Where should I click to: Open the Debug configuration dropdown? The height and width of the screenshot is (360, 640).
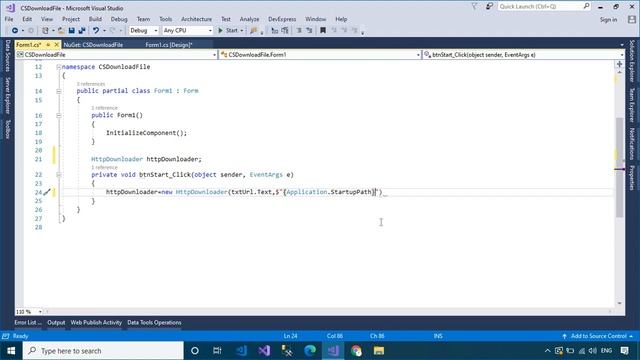[144, 31]
